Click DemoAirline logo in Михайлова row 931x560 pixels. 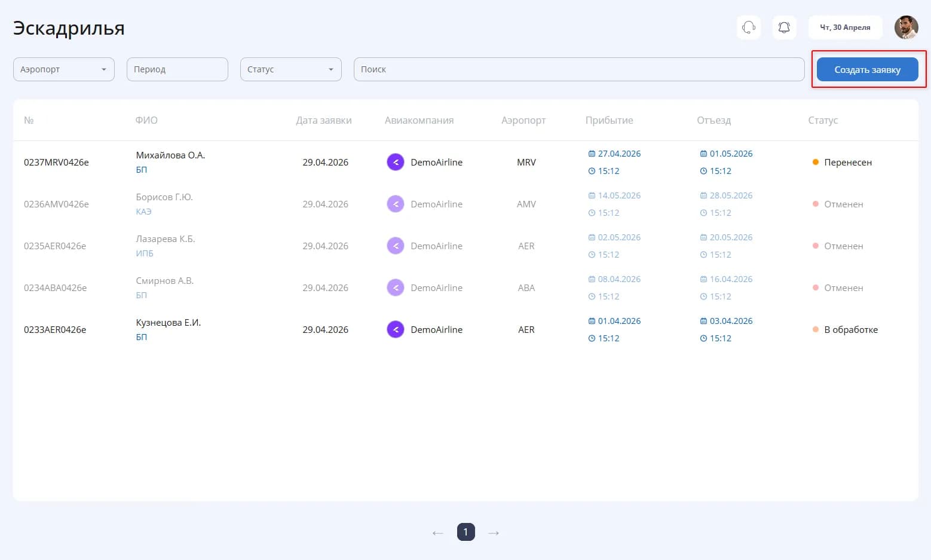[x=396, y=162]
